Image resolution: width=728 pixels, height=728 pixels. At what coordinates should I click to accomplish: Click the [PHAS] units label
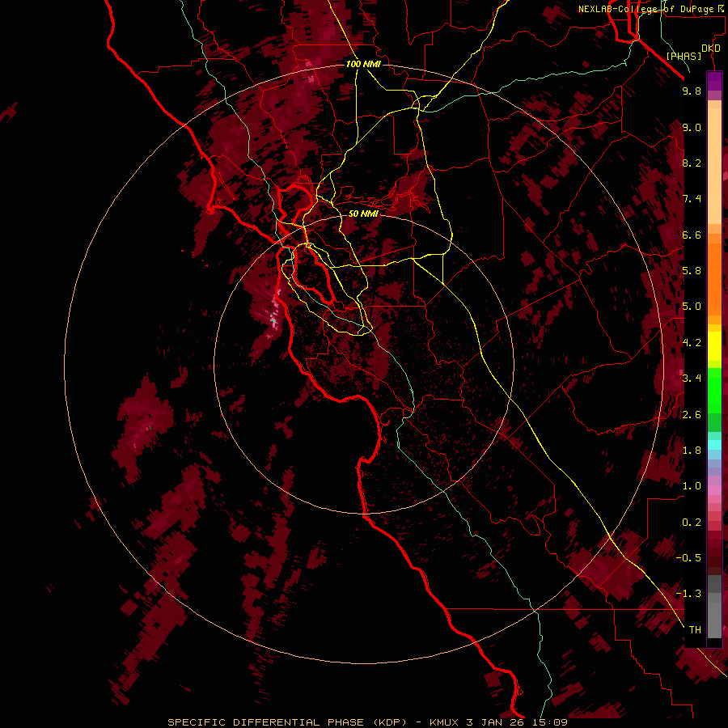point(684,56)
